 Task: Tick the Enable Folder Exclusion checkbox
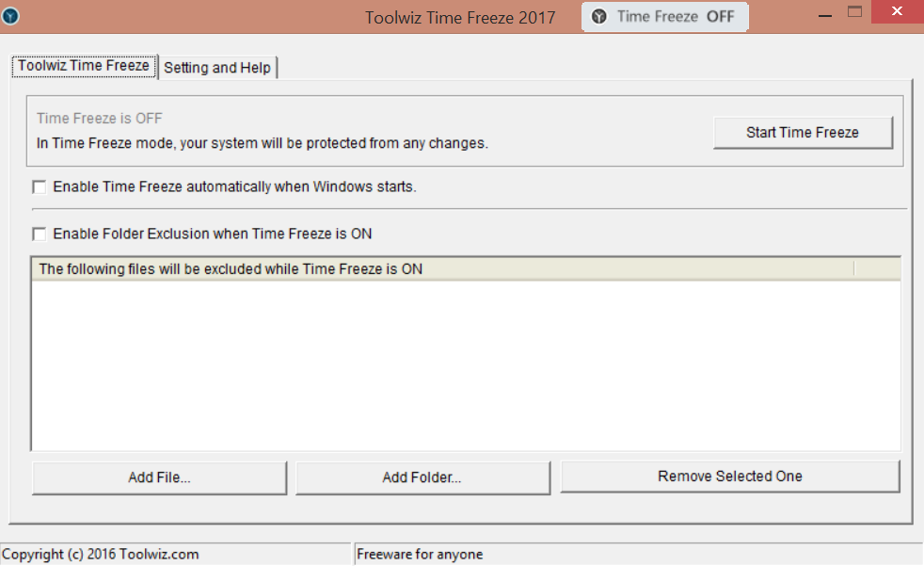[x=40, y=234]
